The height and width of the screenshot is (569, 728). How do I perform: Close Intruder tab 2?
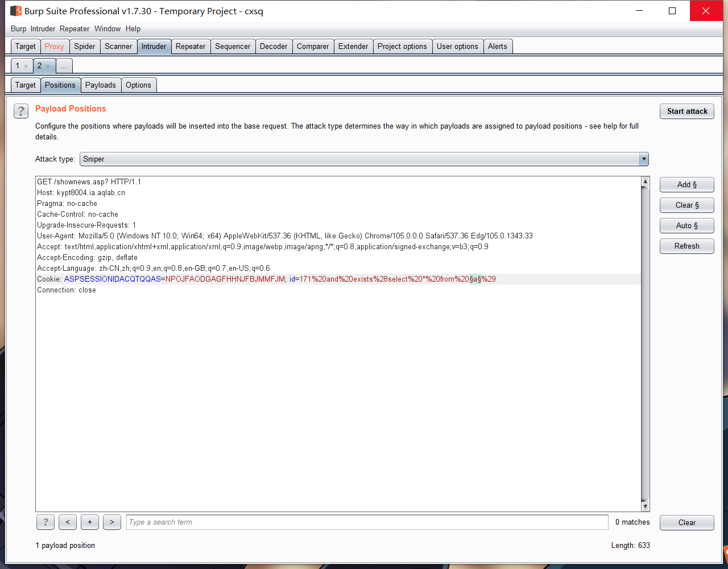(x=48, y=67)
